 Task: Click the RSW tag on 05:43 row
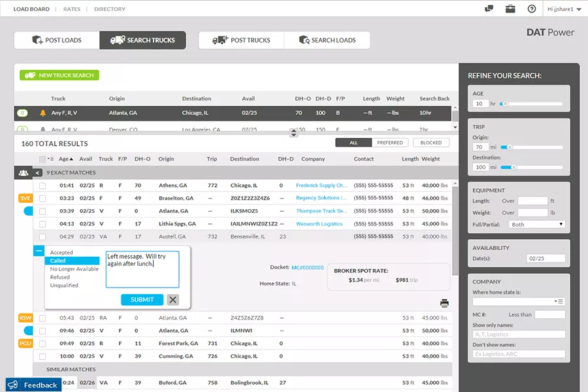point(25,318)
